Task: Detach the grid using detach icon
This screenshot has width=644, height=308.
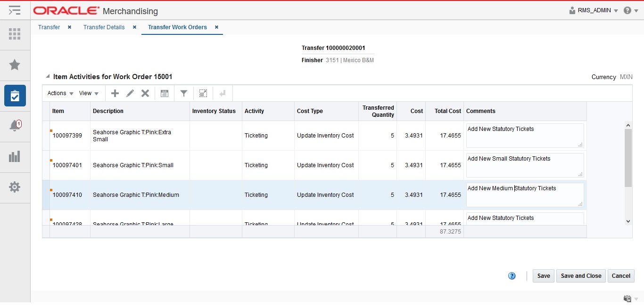Action: (203, 93)
